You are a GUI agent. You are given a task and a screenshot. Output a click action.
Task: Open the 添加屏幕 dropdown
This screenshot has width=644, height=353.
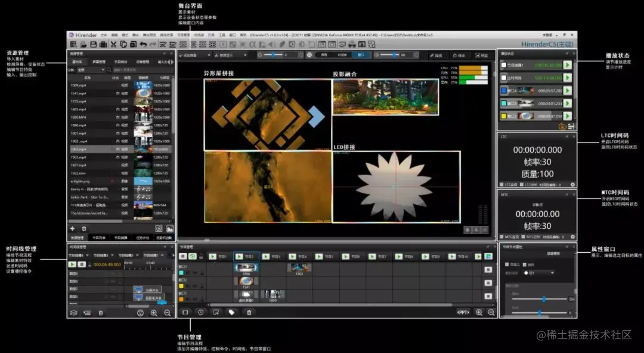coord(194,55)
